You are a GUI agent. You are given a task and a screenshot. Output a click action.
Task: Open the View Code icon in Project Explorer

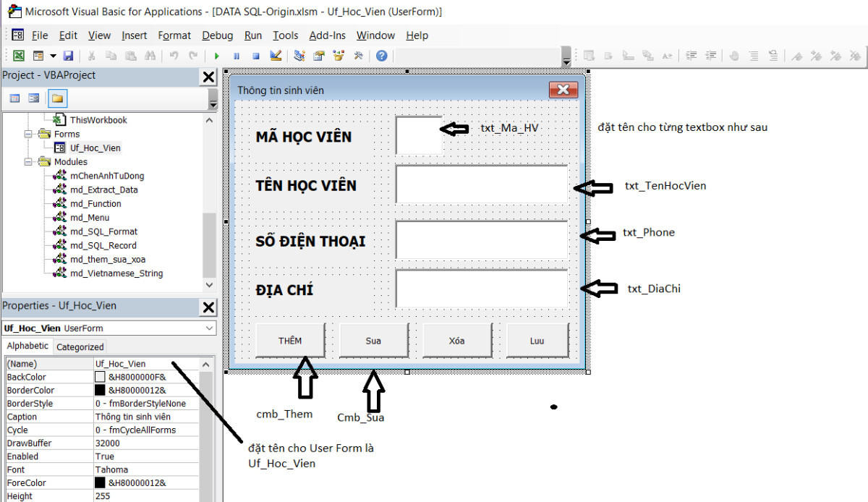tap(14, 98)
